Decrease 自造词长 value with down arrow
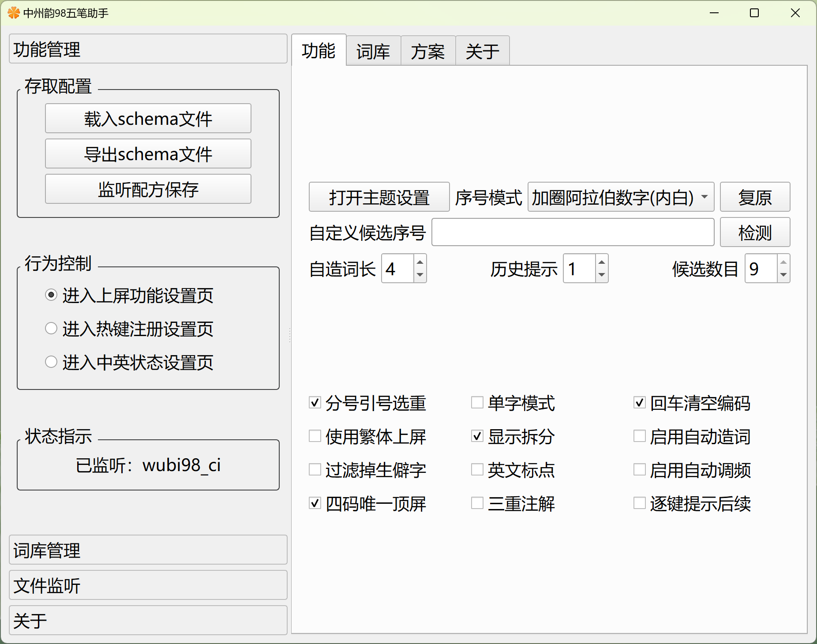The image size is (817, 644). click(x=420, y=275)
